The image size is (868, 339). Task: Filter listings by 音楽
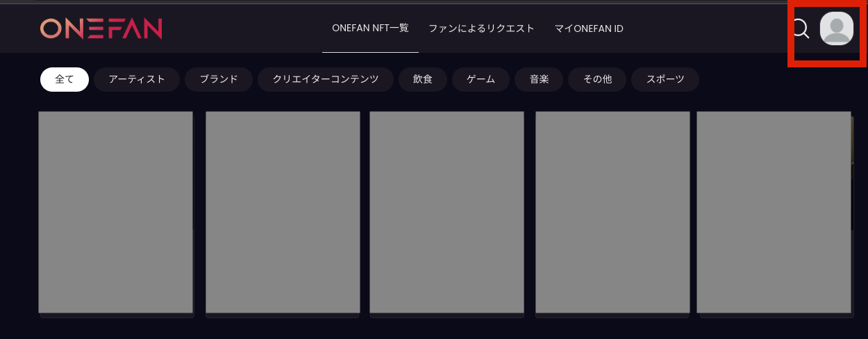tap(539, 79)
